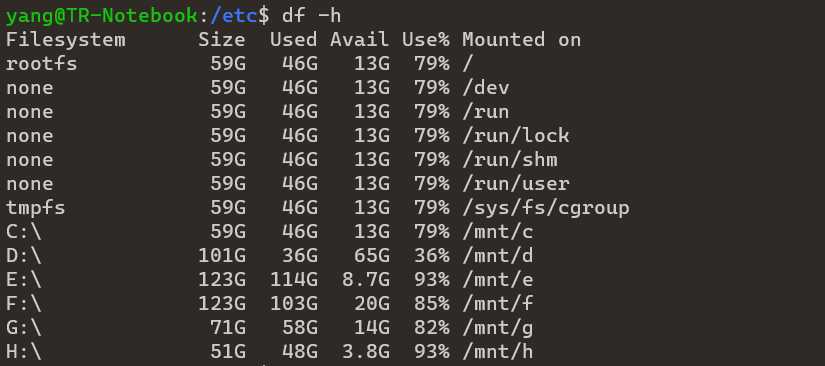Click the /sys/fs/cgroup mount path
Screen dimensions: 825x366
click(x=546, y=208)
